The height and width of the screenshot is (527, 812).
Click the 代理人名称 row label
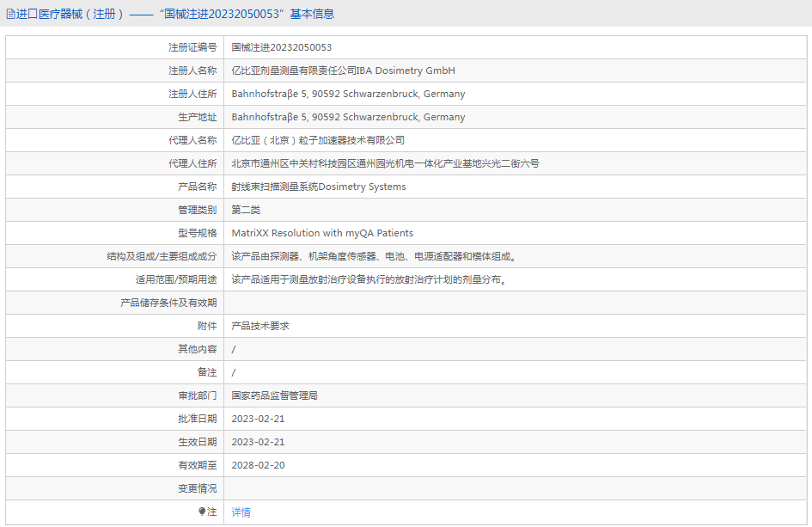click(x=192, y=140)
